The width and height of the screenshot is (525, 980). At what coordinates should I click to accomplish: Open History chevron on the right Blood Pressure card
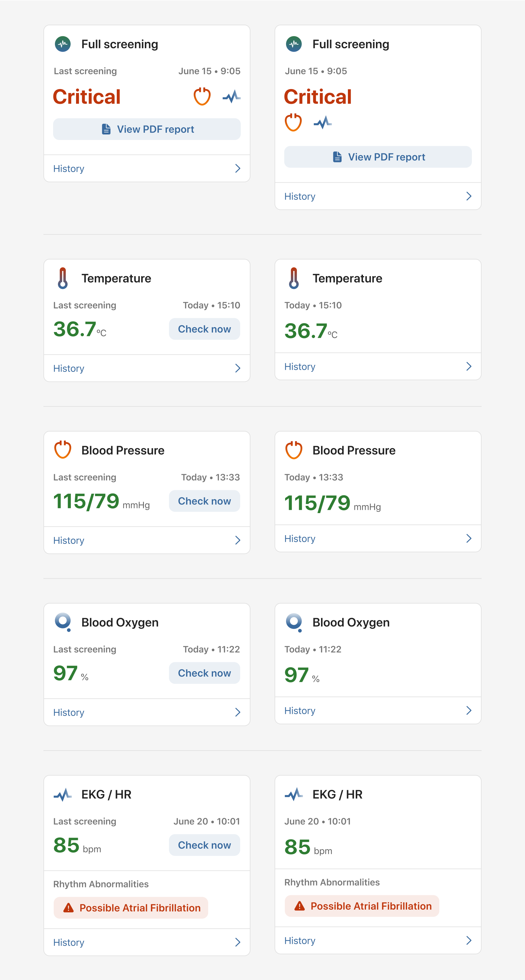click(469, 538)
